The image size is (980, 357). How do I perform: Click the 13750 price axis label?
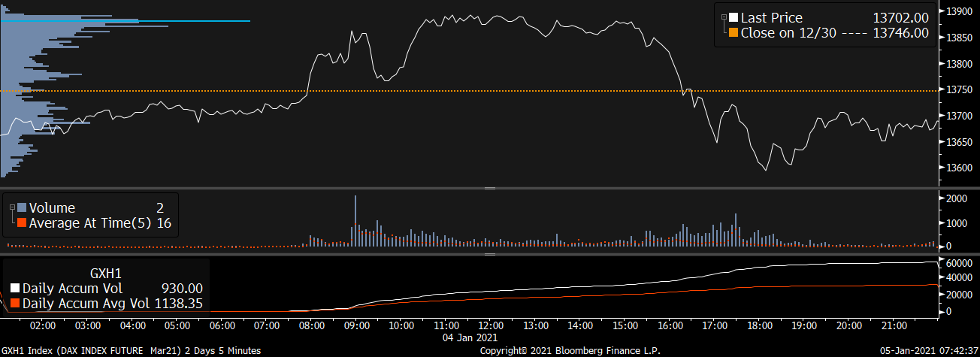tap(961, 90)
